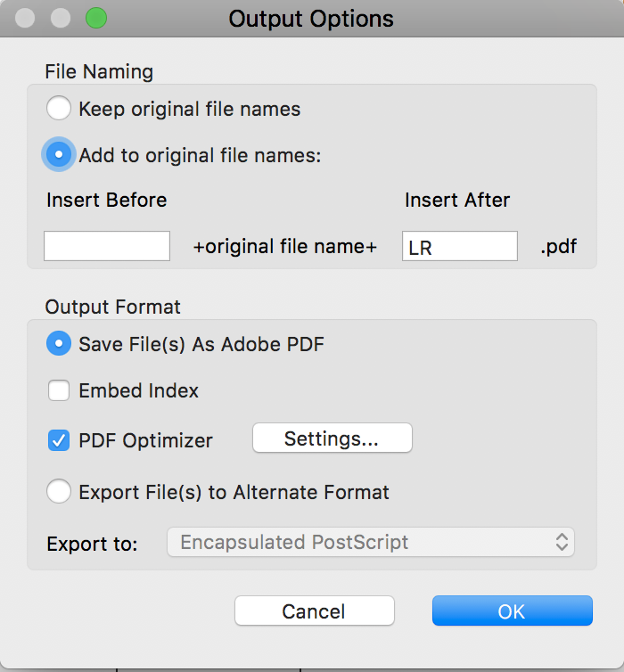Uncheck the PDF Optimizer checkbox

[59, 439]
